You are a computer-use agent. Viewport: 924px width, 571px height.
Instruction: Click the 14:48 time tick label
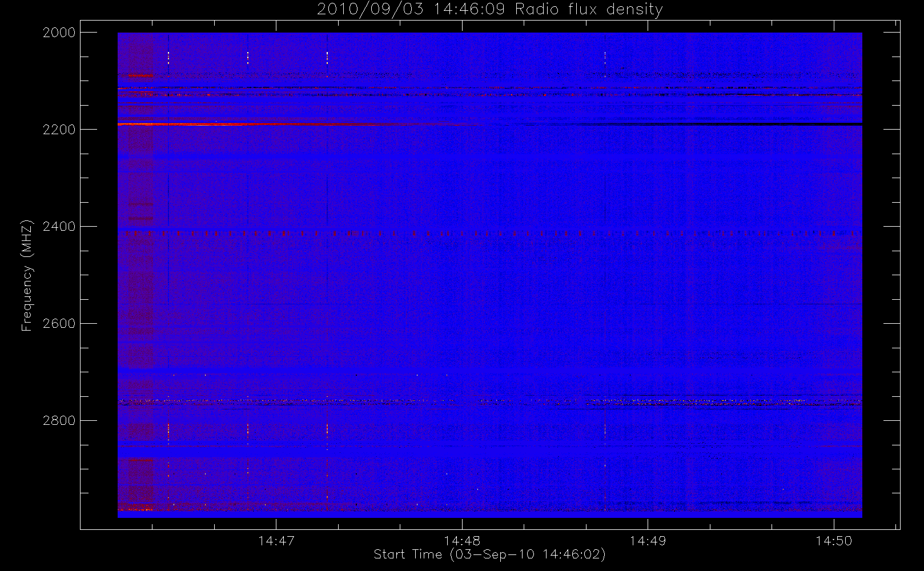462,540
